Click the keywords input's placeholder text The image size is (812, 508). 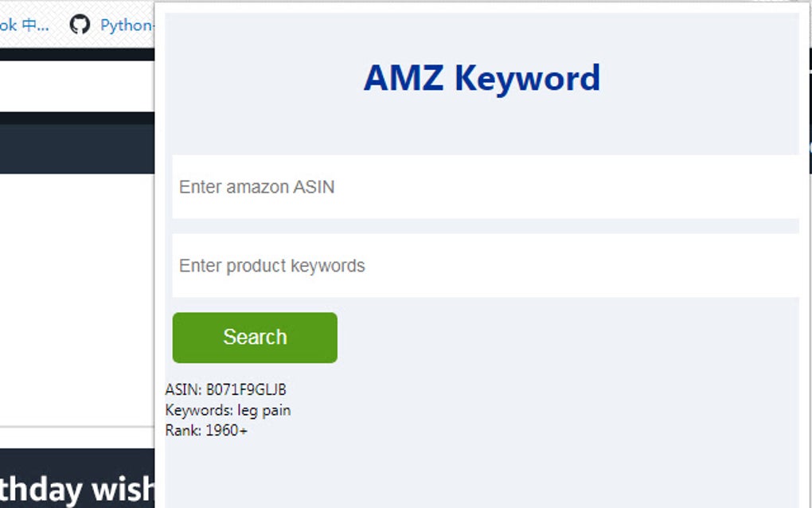[x=271, y=265]
